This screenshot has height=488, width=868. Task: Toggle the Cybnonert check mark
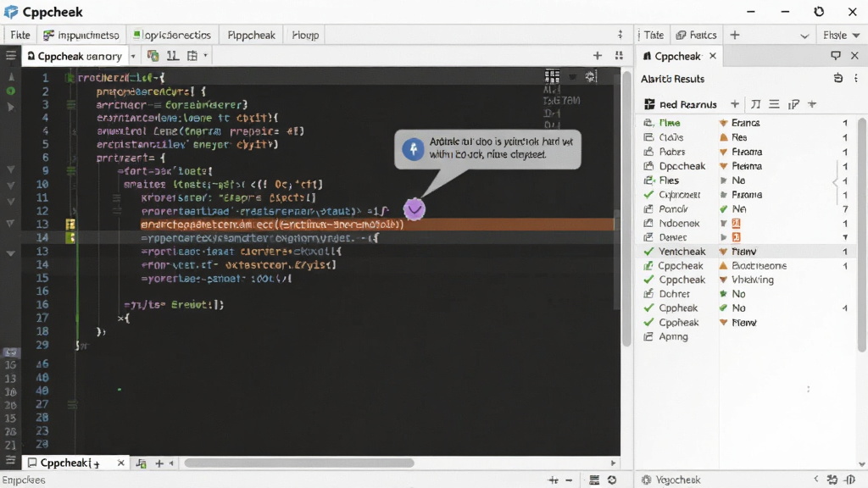click(x=648, y=195)
